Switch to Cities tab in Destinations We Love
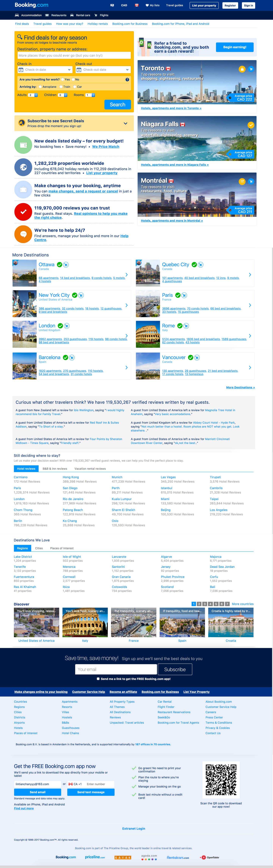The height and width of the screenshot is (868, 273). pyautogui.click(x=39, y=548)
